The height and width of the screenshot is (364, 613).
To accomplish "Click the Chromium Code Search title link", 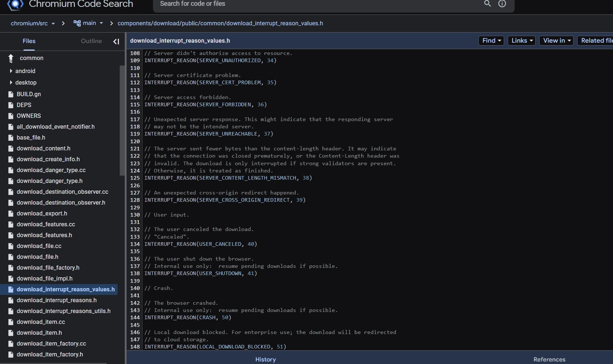I will pos(81,4).
